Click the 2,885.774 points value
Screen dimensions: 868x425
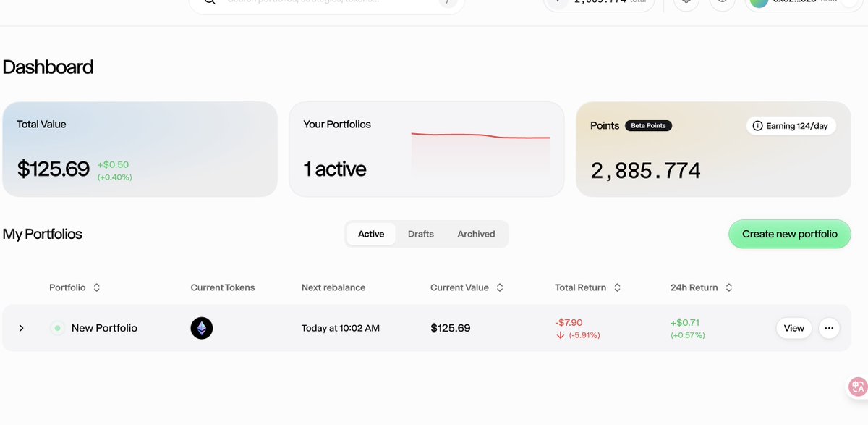tap(646, 171)
